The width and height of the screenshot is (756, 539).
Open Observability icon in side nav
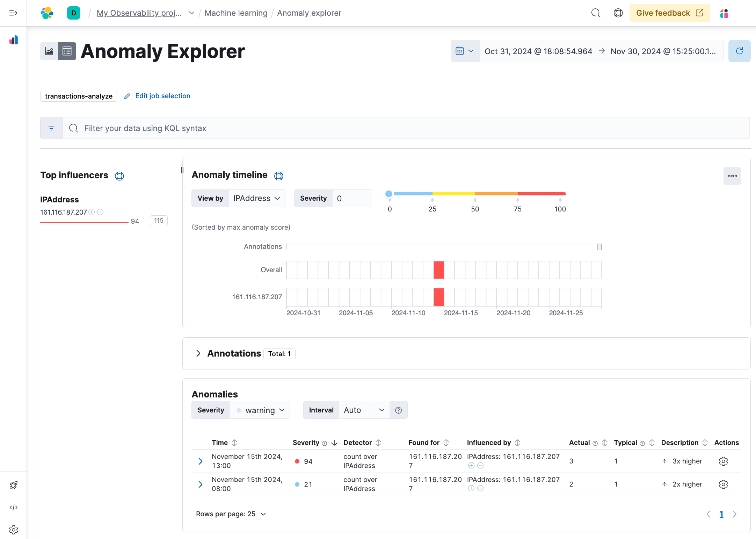coord(14,40)
